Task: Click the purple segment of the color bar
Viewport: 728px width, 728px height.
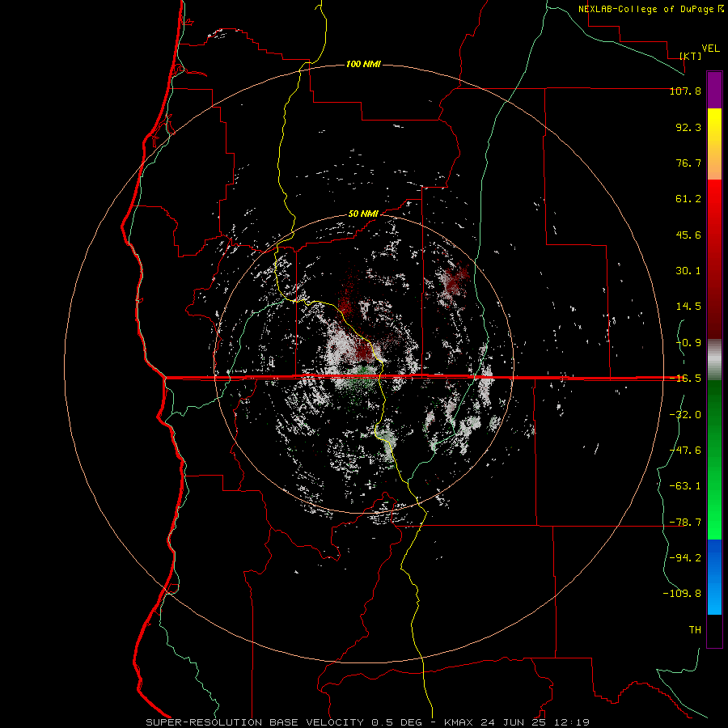Action: click(x=714, y=91)
